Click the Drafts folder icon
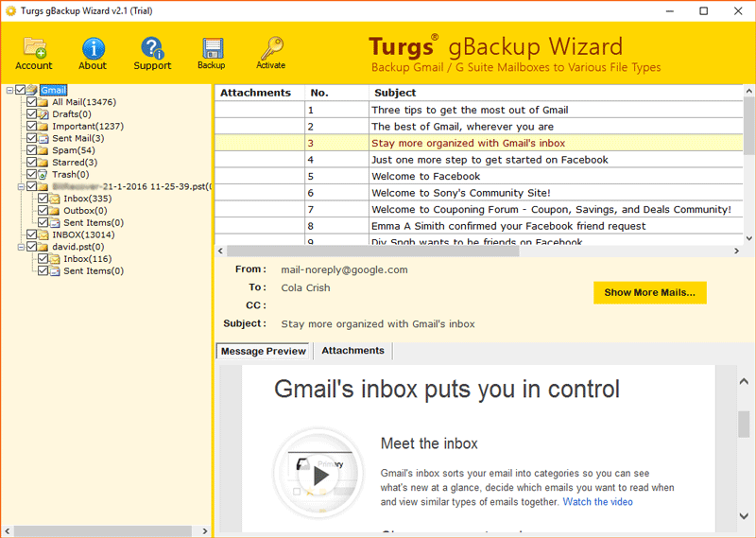 tap(43, 114)
